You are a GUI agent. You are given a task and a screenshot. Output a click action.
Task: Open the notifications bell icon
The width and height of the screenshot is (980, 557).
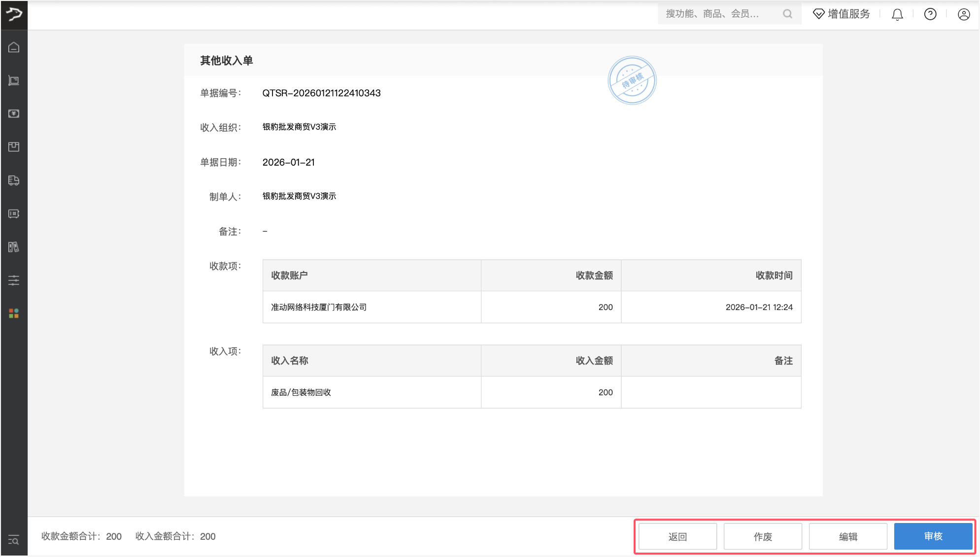click(x=897, y=14)
